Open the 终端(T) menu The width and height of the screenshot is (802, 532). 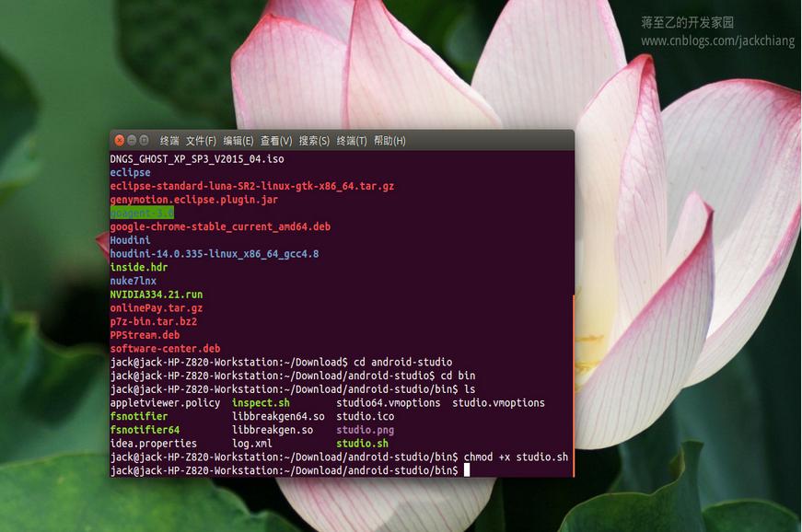352,141
